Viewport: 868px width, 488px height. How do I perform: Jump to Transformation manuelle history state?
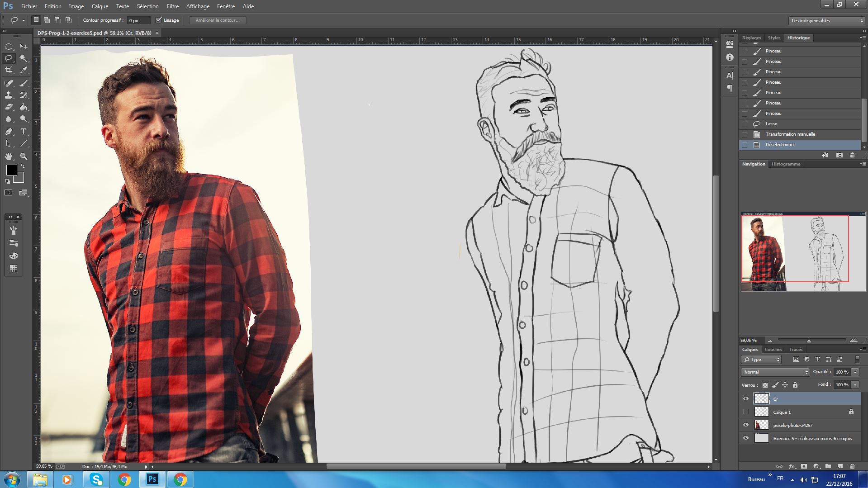790,134
